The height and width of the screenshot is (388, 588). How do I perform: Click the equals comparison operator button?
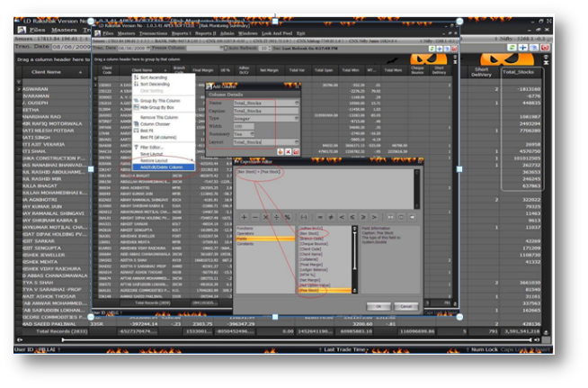point(322,219)
